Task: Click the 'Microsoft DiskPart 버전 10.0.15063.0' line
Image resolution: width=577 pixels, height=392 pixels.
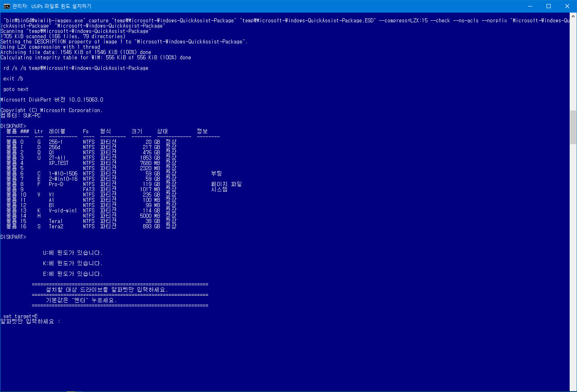Action: pos(52,100)
